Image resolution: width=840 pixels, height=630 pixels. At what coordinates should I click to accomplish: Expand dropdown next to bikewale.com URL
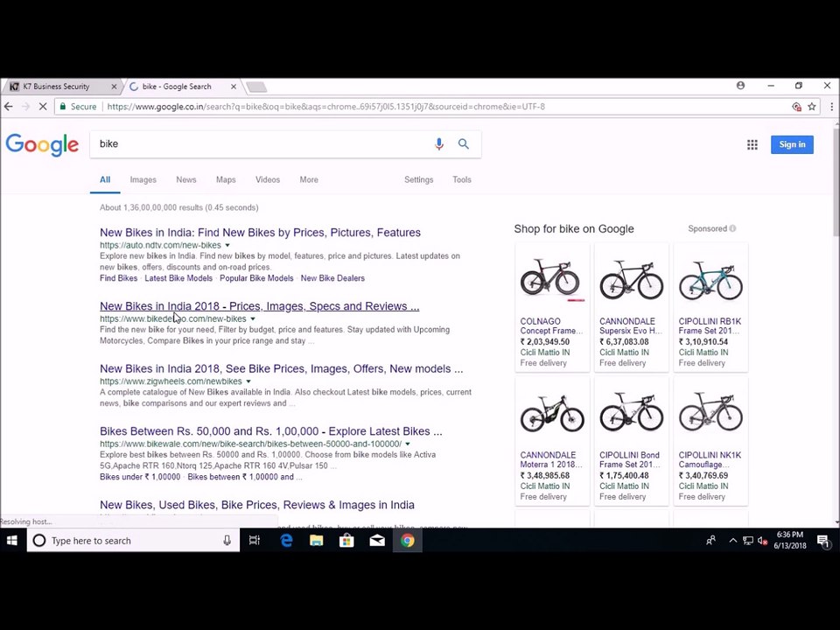click(x=408, y=444)
